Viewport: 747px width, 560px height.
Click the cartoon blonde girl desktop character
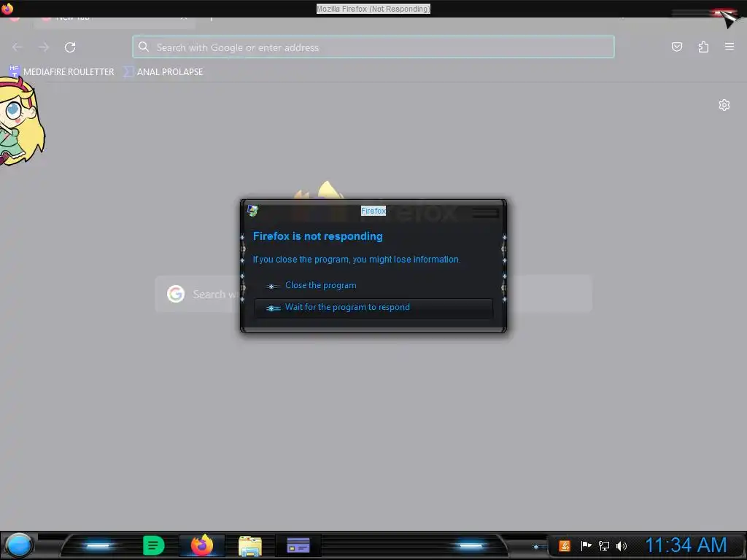(x=21, y=122)
